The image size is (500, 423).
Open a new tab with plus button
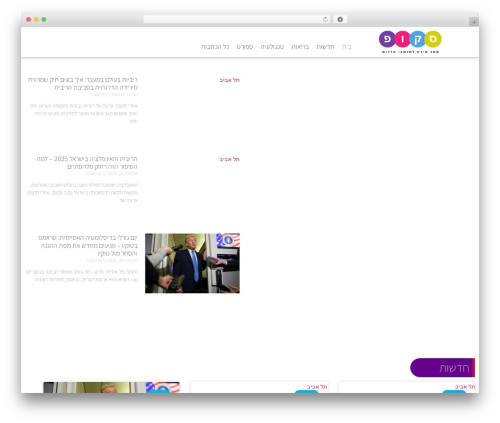click(474, 22)
